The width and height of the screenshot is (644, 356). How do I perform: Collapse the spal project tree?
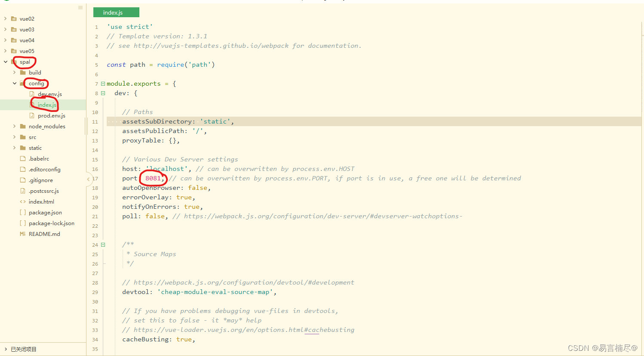[5, 62]
